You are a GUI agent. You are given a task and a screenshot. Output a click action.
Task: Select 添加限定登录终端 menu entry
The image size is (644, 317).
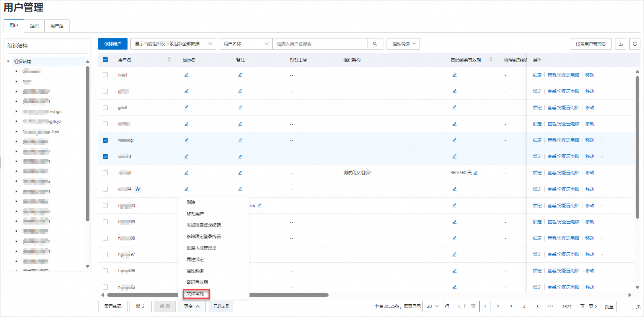(x=204, y=225)
